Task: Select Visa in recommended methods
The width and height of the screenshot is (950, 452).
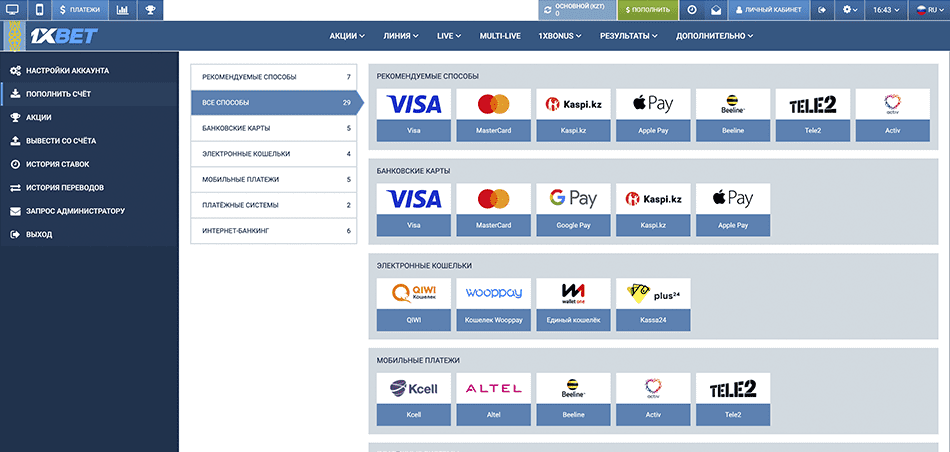Action: (414, 115)
